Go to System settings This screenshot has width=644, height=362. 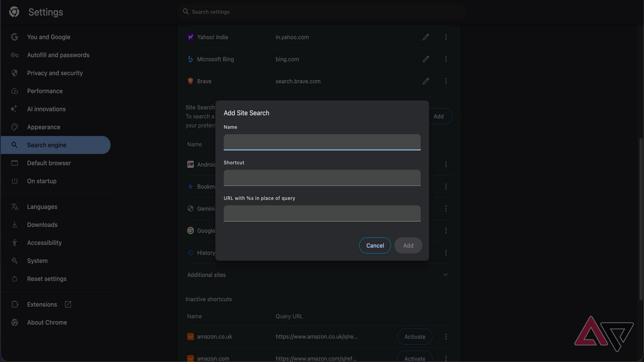pos(56,261)
